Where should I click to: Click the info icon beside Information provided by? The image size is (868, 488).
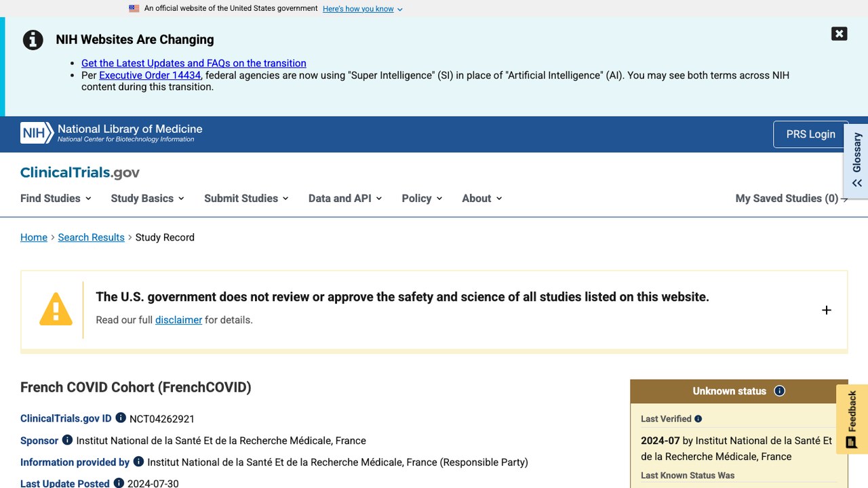138,462
